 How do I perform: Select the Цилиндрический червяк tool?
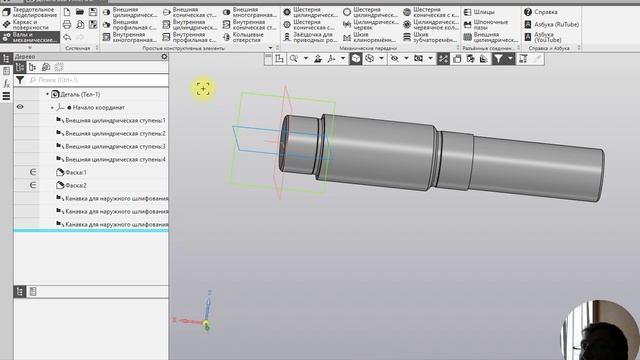tap(371, 24)
